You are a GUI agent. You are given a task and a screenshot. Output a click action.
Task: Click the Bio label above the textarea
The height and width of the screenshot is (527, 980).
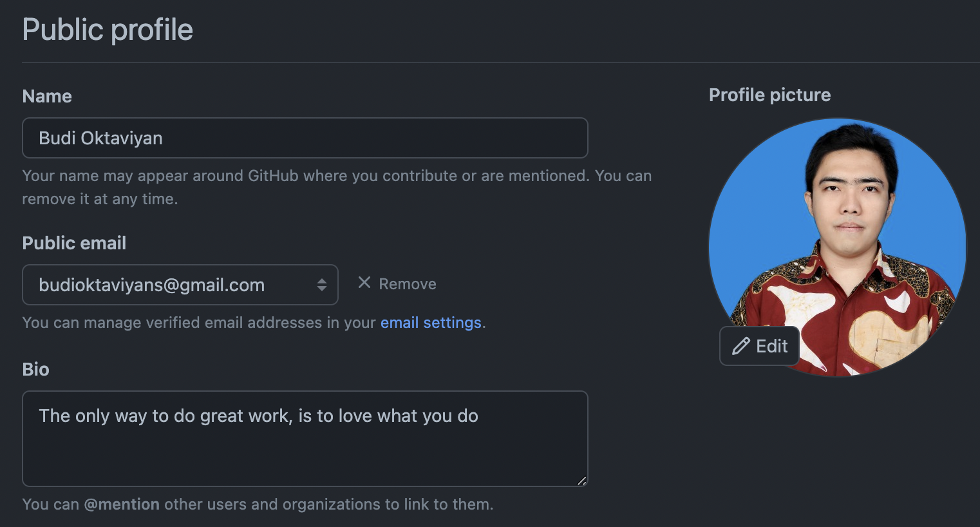[35, 369]
